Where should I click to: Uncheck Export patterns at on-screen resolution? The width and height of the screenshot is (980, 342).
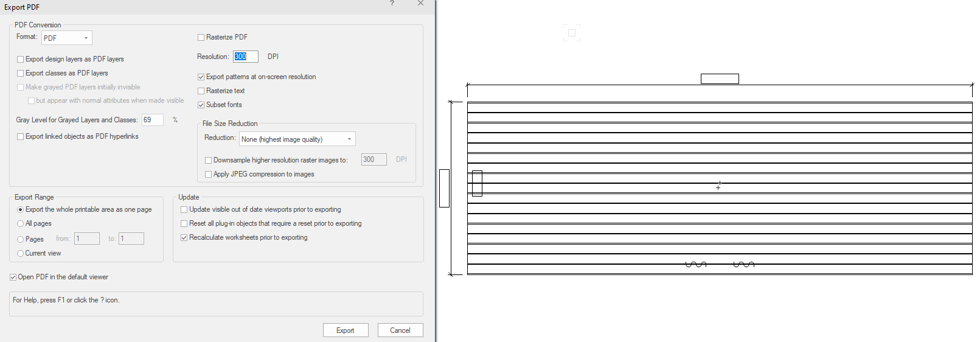pos(201,77)
